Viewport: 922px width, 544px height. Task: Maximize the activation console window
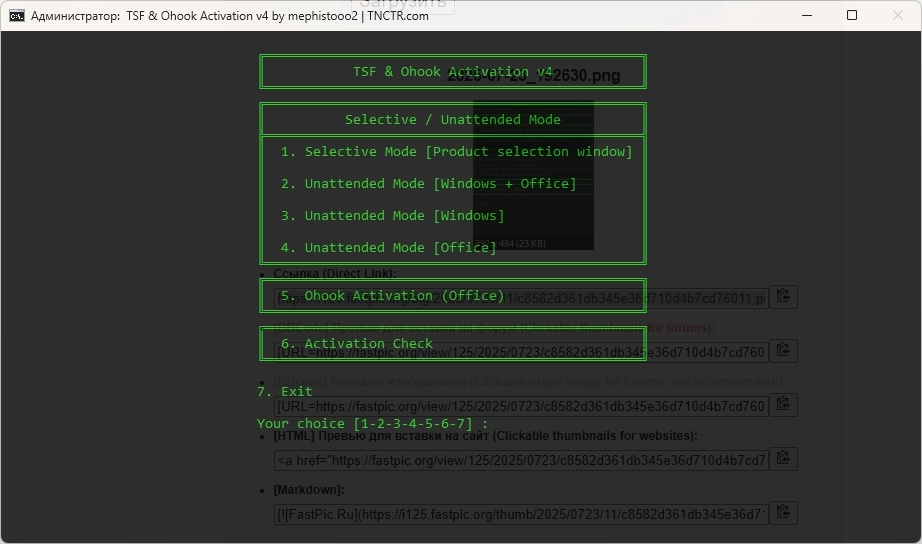coord(851,15)
